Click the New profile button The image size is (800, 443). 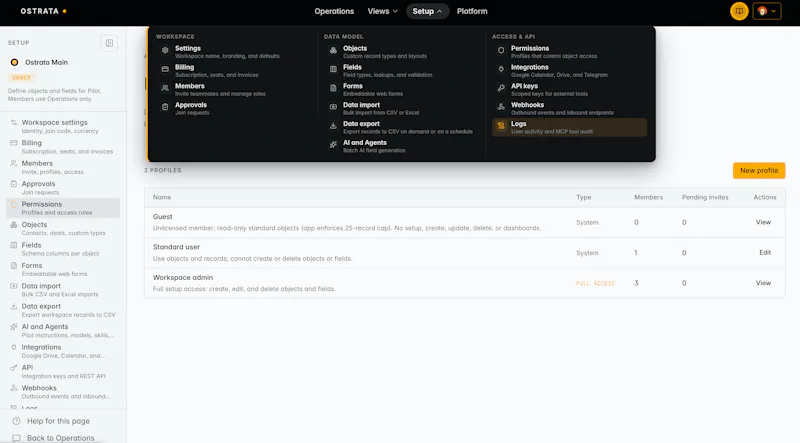759,170
